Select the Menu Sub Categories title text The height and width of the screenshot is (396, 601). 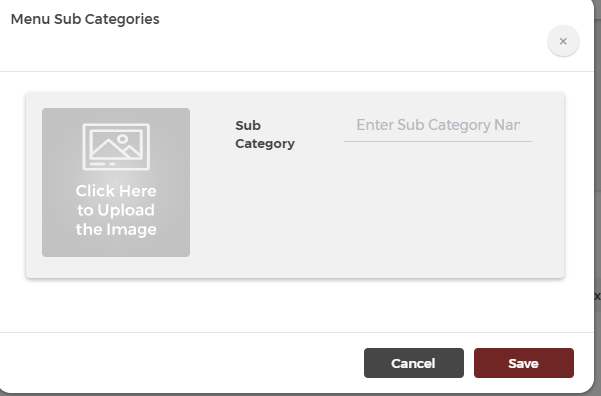tap(85, 19)
